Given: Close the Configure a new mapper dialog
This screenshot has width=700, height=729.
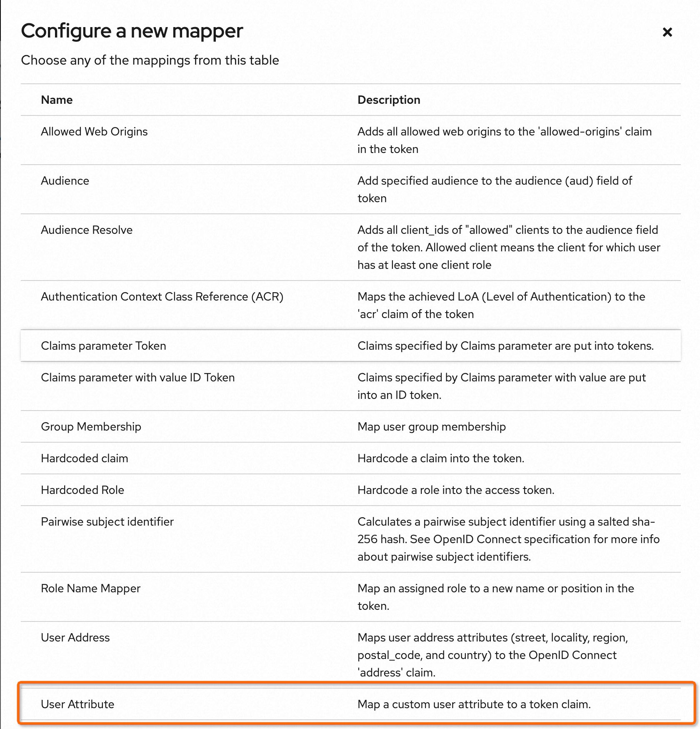Looking at the screenshot, I should coord(667,32).
